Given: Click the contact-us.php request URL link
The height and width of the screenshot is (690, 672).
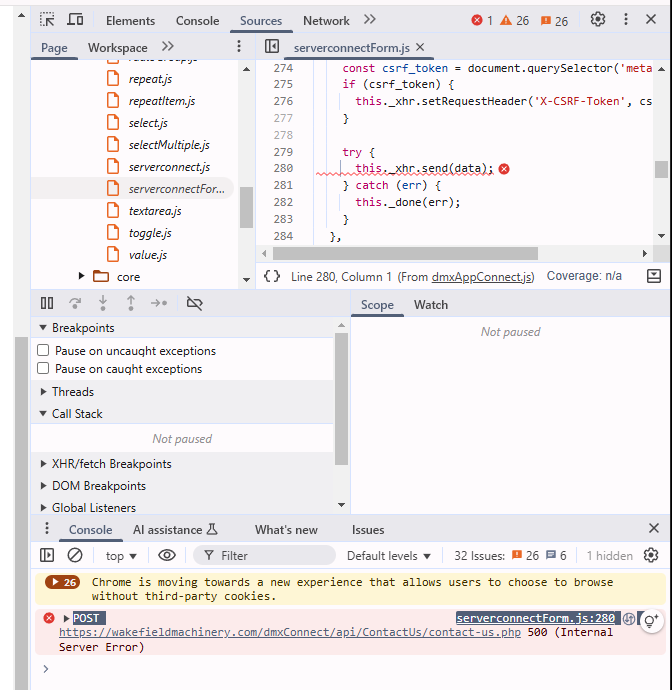Looking at the screenshot, I should point(290,633).
